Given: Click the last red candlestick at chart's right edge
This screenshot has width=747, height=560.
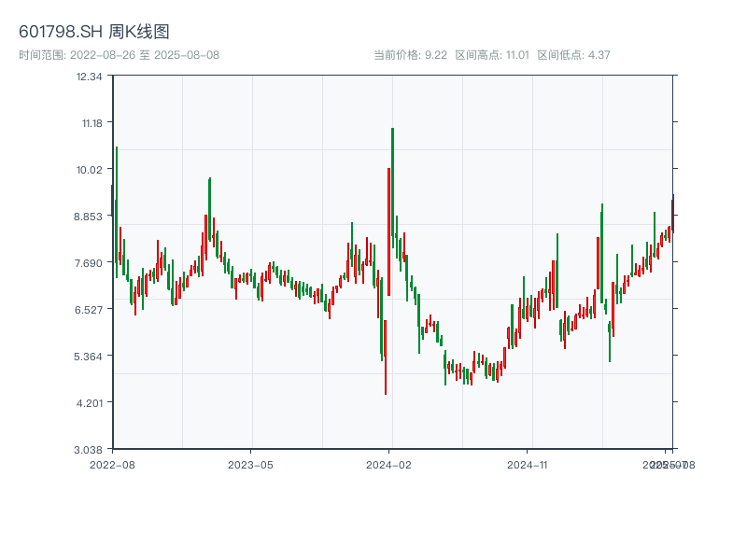Looking at the screenshot, I should (x=673, y=214).
